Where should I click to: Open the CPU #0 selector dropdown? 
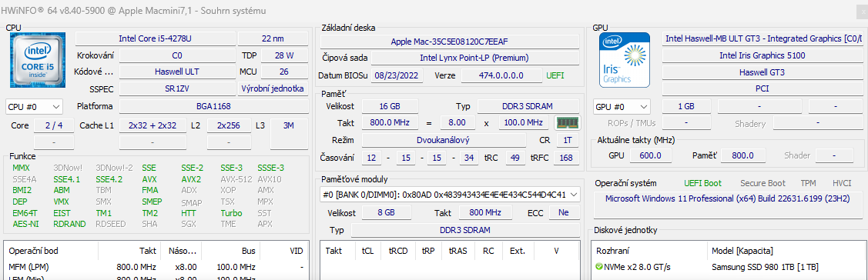click(x=35, y=106)
